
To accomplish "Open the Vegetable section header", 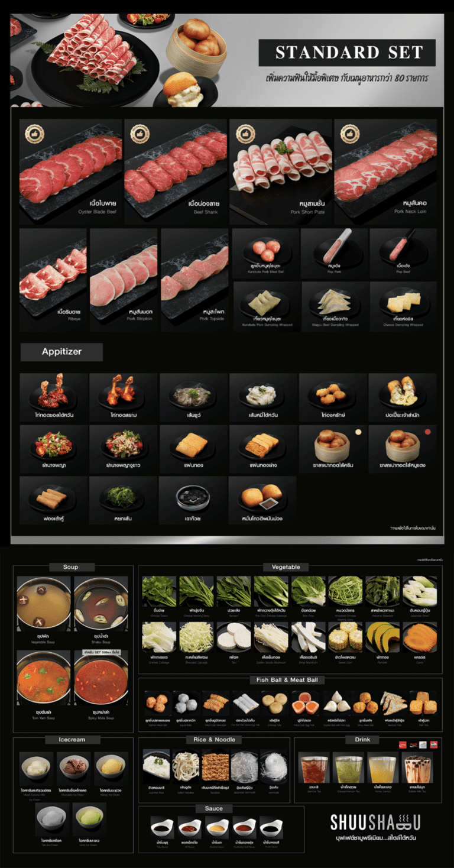I will tap(286, 567).
